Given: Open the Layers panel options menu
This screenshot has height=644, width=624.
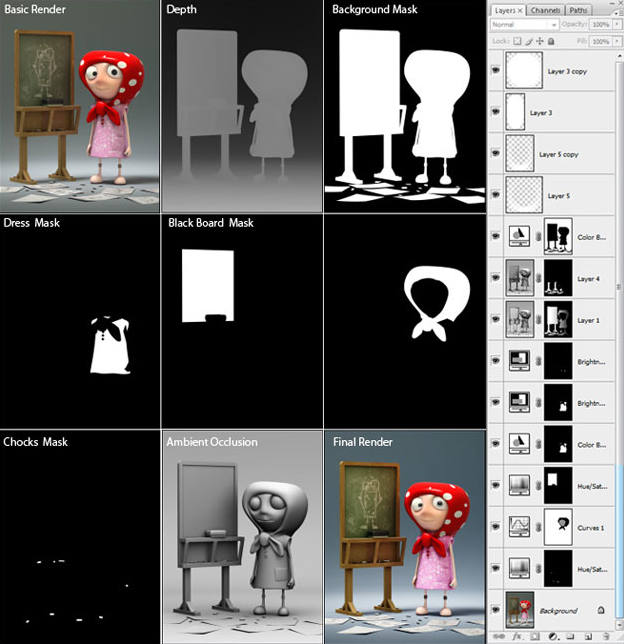Looking at the screenshot, I should click(617, 13).
